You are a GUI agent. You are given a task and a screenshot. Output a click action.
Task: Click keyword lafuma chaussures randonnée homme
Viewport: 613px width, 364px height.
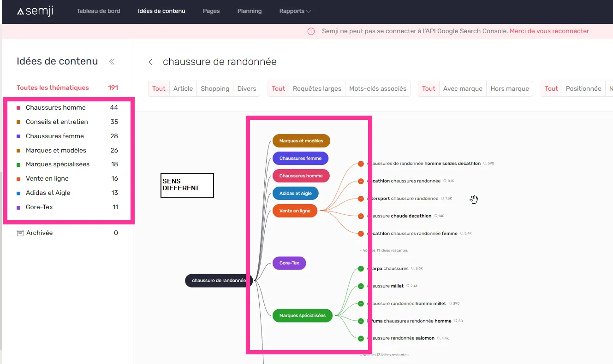click(409, 321)
